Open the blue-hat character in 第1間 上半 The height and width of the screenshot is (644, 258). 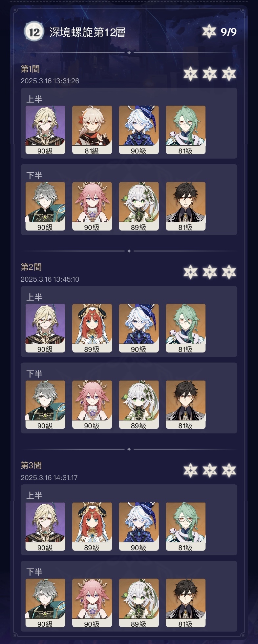(139, 130)
